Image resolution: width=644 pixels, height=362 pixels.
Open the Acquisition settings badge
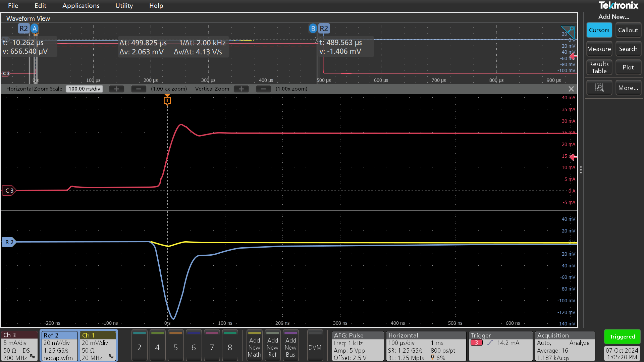pyautogui.click(x=565, y=346)
